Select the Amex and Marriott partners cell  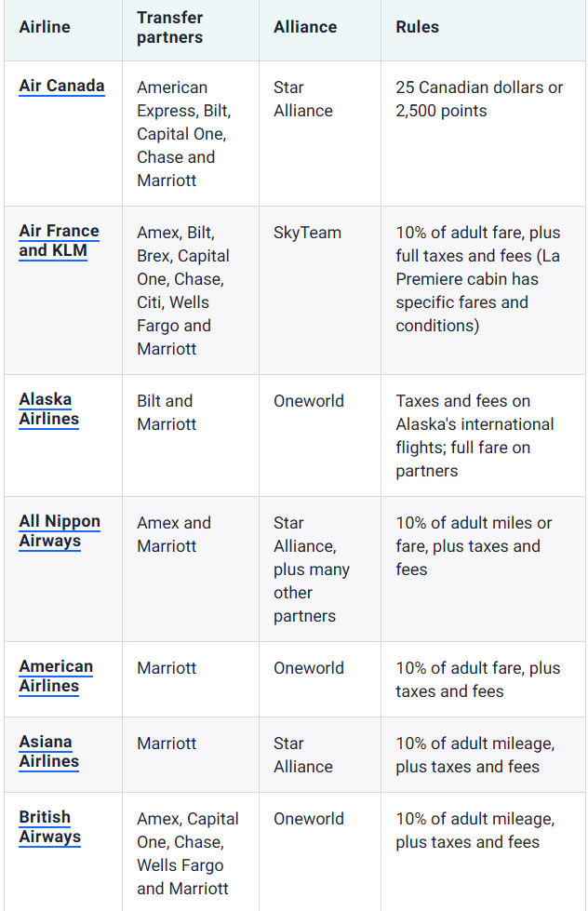tap(174, 534)
